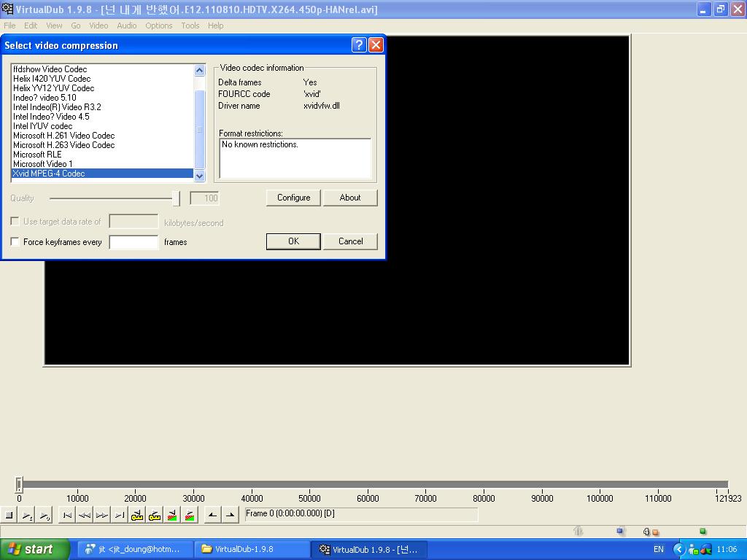Select Xvid MPEG-4 Codec entry

pyautogui.click(x=102, y=174)
